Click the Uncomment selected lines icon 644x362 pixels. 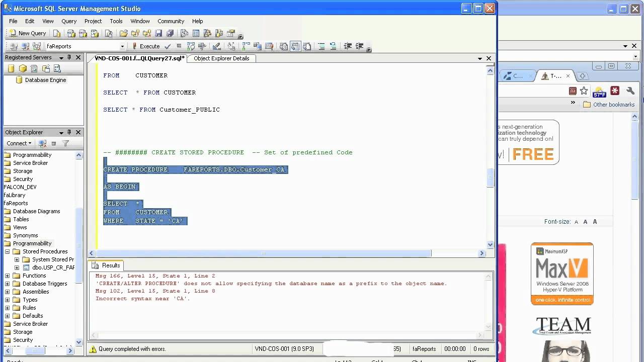pos(333,46)
